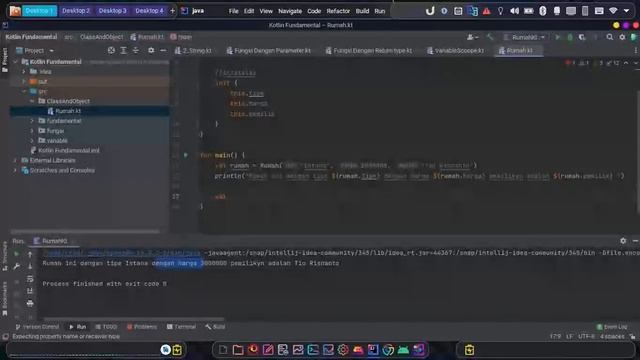Click the select-opened-file target icon in Project panel
The height and width of the screenshot is (360, 640).
tap(111, 50)
